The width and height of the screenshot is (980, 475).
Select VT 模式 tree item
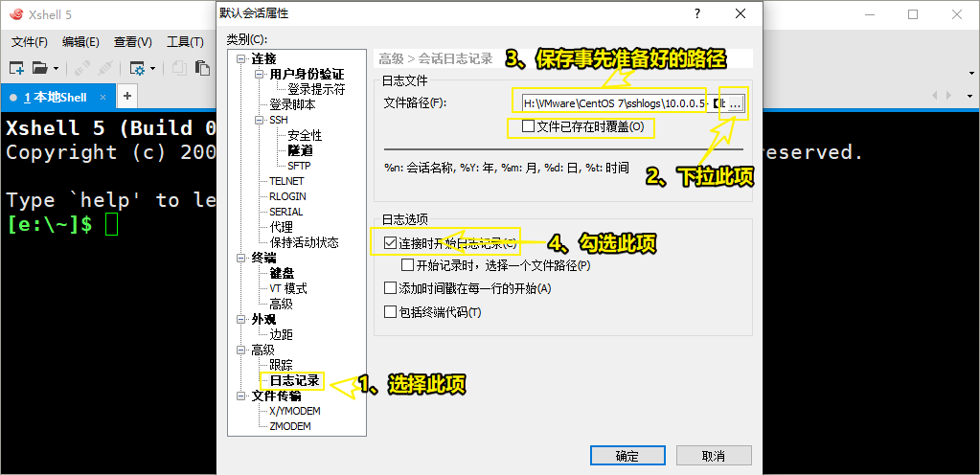pyautogui.click(x=287, y=288)
